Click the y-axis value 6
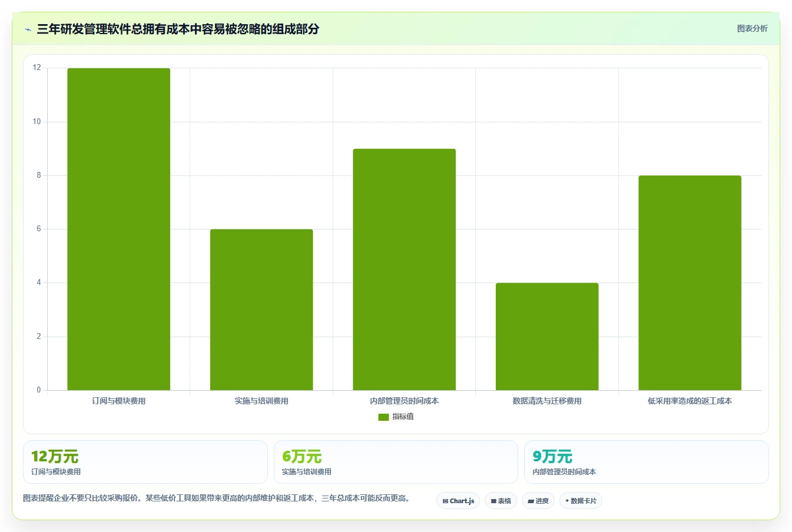This screenshot has height=532, width=792. 39,229
